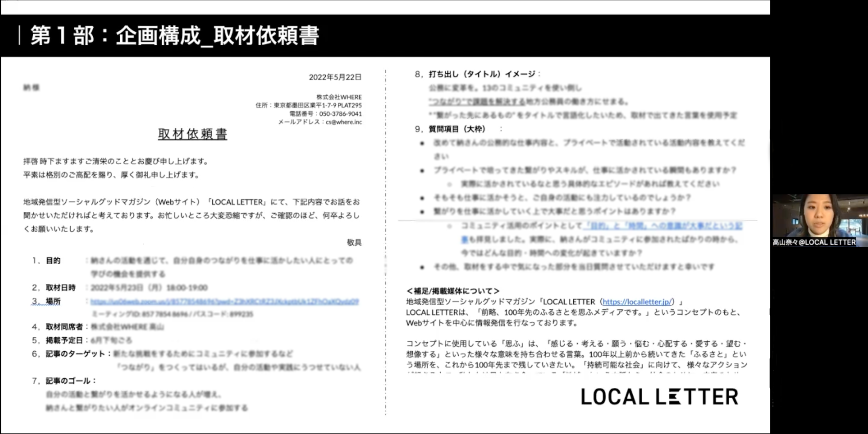Viewport: 868px width, 434px height.
Task: Click the closing word 敬具
Action: click(x=354, y=243)
